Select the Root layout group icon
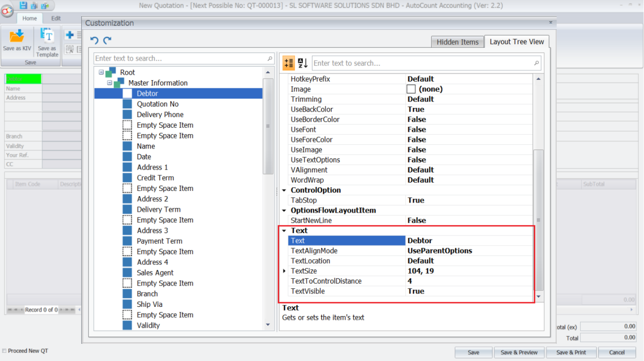The image size is (644, 361). pos(111,72)
